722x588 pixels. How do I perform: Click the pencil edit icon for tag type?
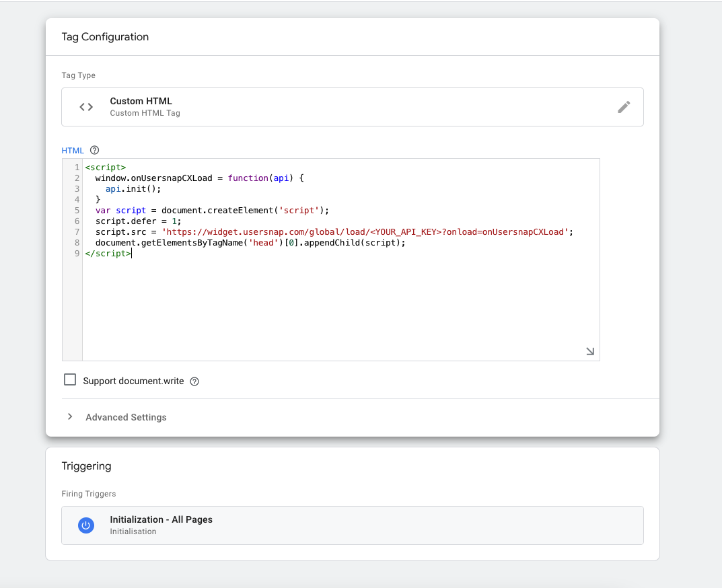pos(624,107)
